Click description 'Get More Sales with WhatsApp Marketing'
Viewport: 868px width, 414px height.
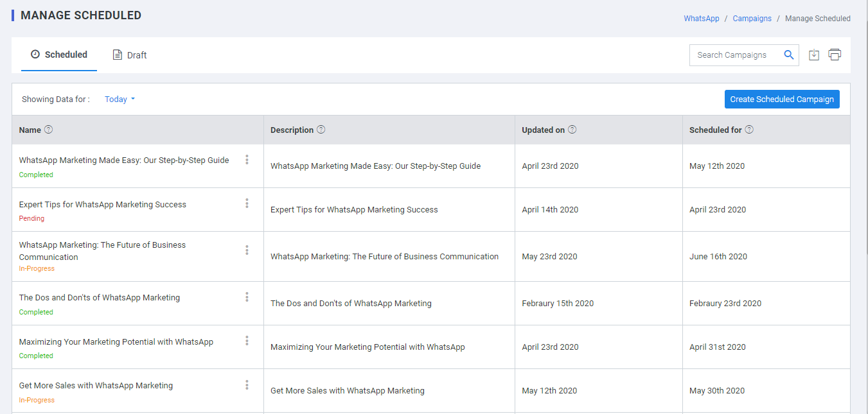click(348, 391)
